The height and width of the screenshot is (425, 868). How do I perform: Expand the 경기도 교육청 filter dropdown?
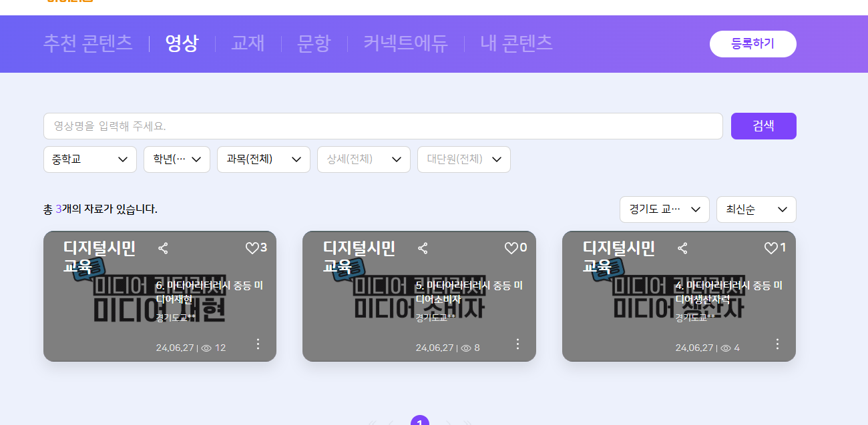click(x=664, y=209)
